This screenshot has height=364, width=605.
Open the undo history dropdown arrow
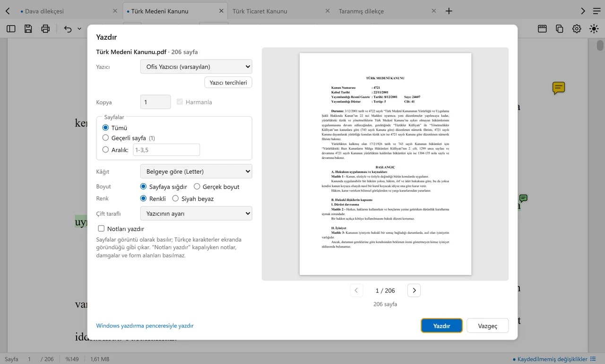click(x=79, y=29)
